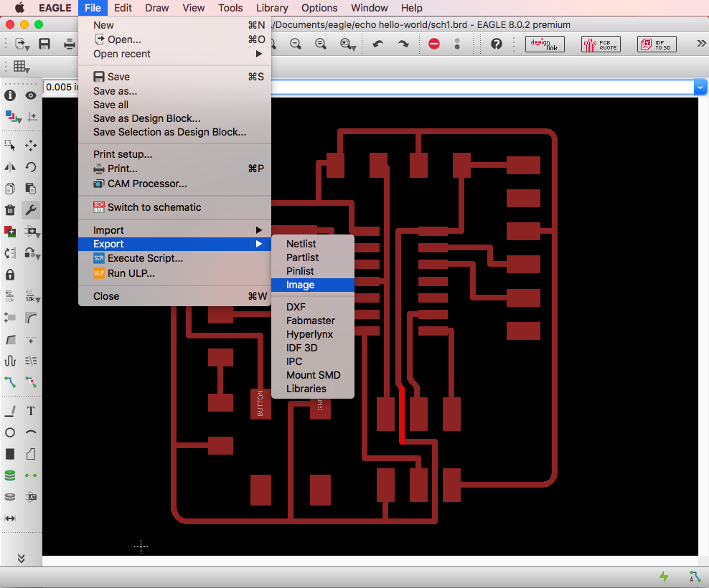Select the Miter tool
Screen dimensions: 709x588
[31, 318]
